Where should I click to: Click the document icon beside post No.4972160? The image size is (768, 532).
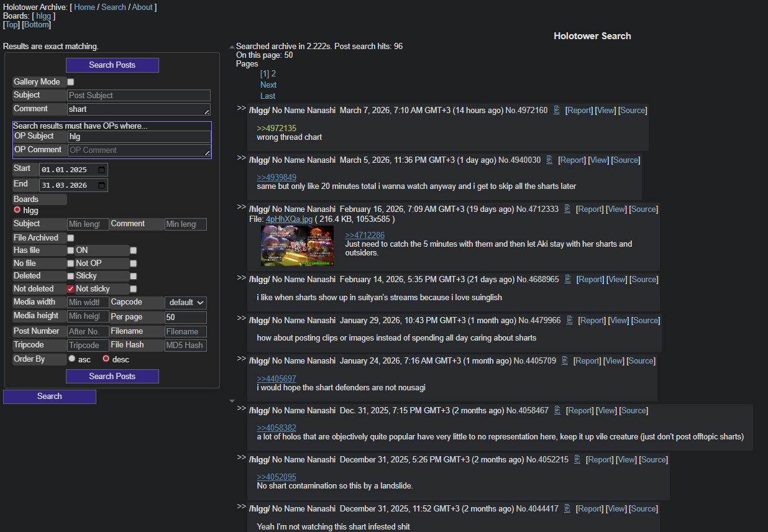[x=557, y=110]
